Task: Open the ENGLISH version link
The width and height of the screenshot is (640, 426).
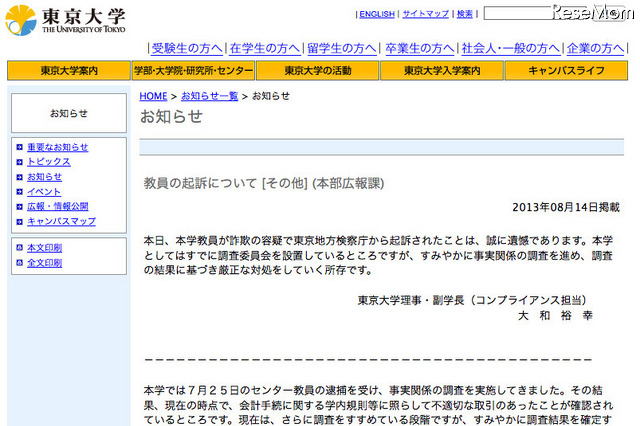Action: 377,14
